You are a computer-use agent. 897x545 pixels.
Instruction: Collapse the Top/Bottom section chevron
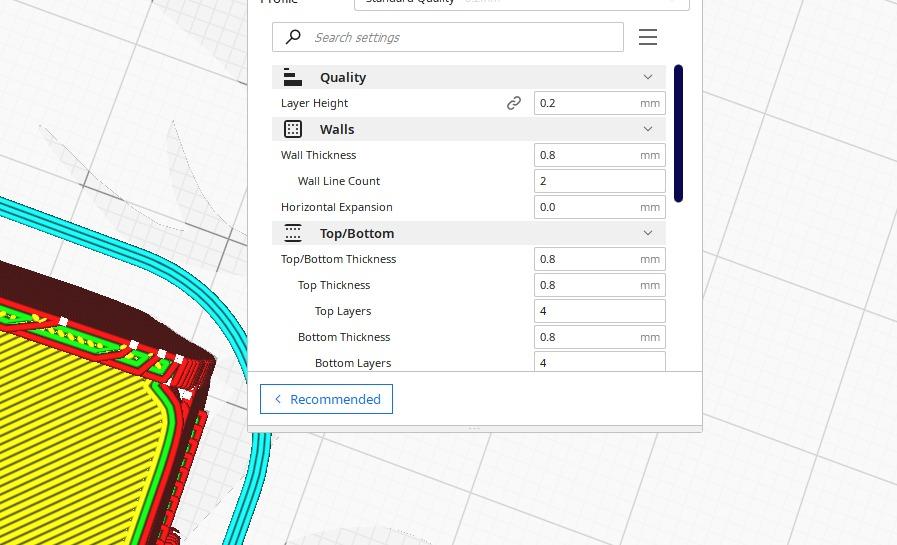pyautogui.click(x=648, y=233)
